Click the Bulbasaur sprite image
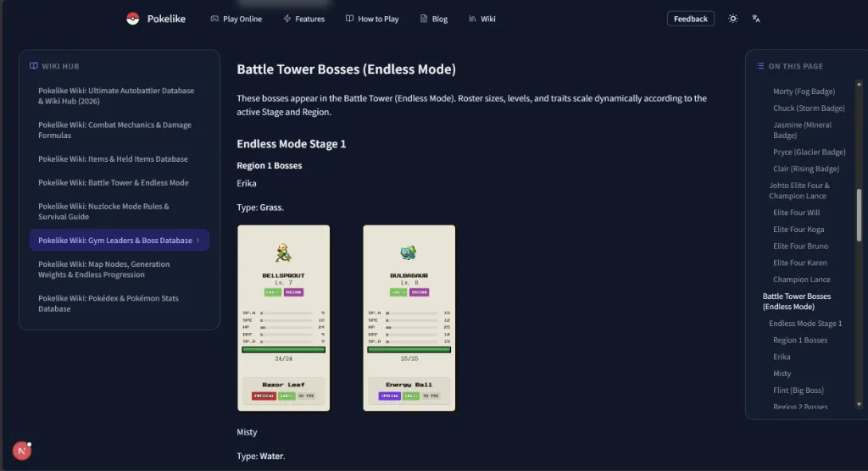 409,253
